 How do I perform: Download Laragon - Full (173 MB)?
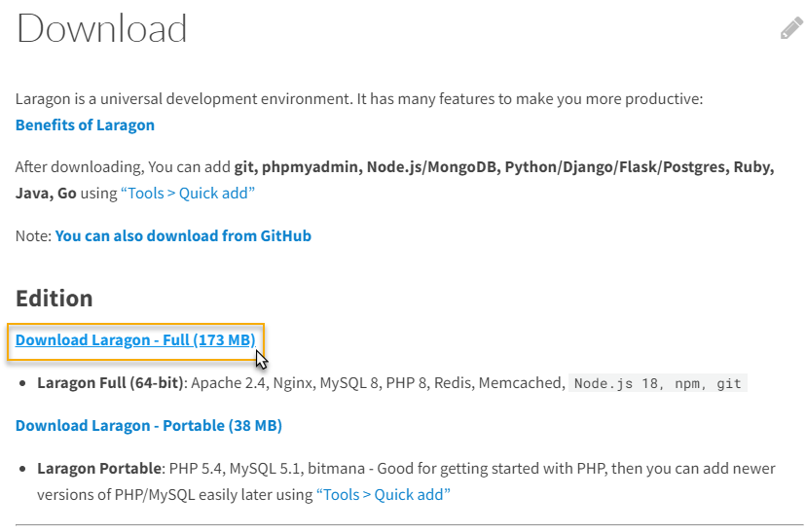coord(135,340)
